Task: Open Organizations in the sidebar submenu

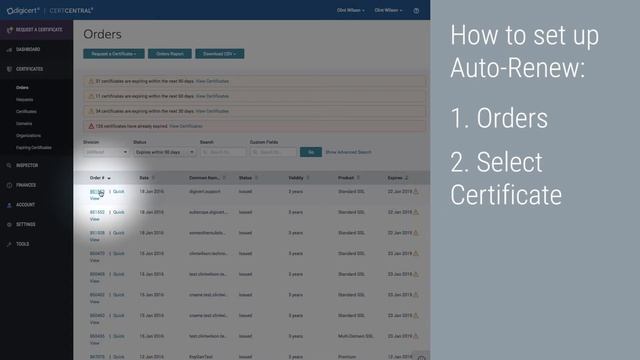Action: coord(28,136)
